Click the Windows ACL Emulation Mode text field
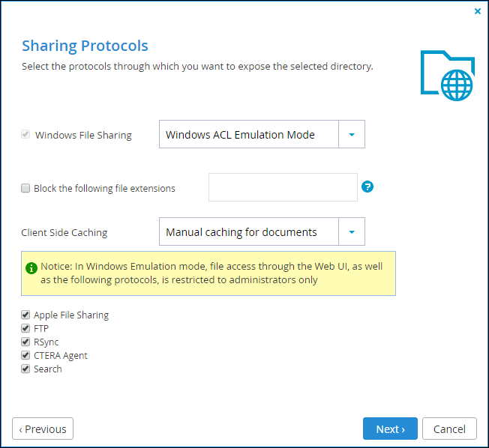The width and height of the screenshot is (489, 448). coord(249,134)
